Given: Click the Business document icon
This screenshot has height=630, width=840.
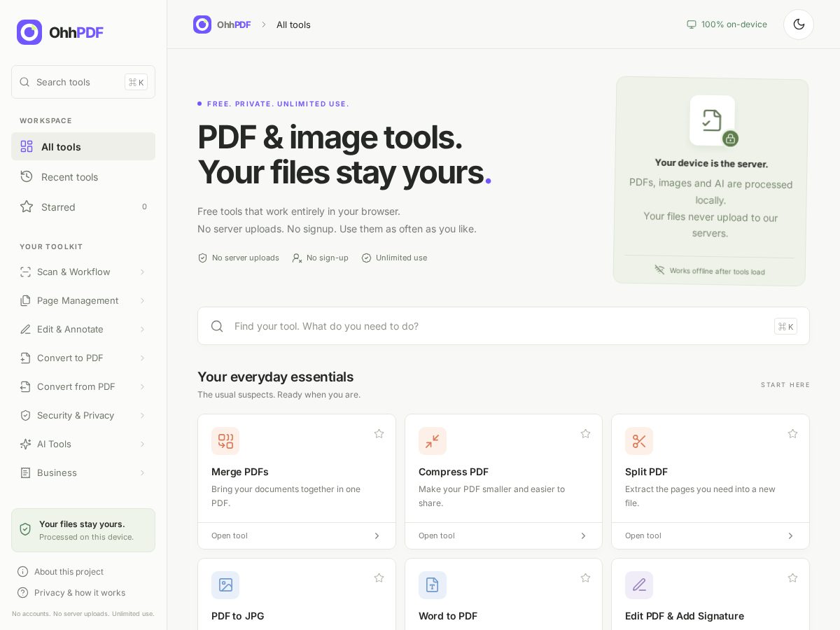Looking at the screenshot, I should pos(25,472).
